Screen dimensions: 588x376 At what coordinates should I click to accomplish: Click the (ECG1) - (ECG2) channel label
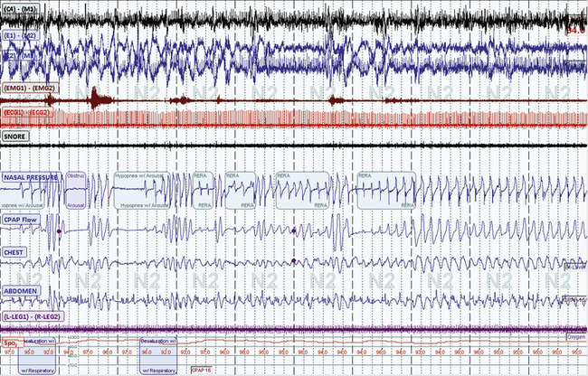[28, 112]
